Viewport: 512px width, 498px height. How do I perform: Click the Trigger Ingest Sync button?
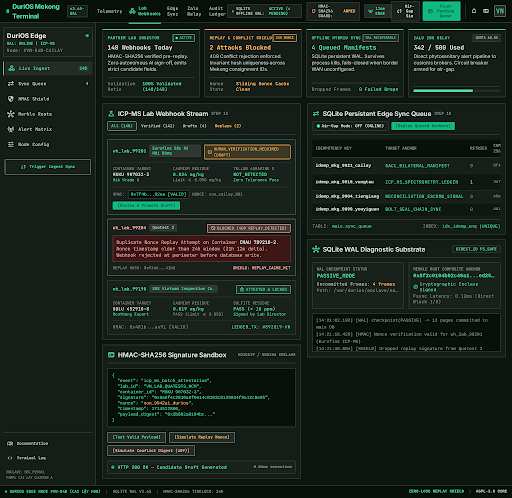click(47, 167)
